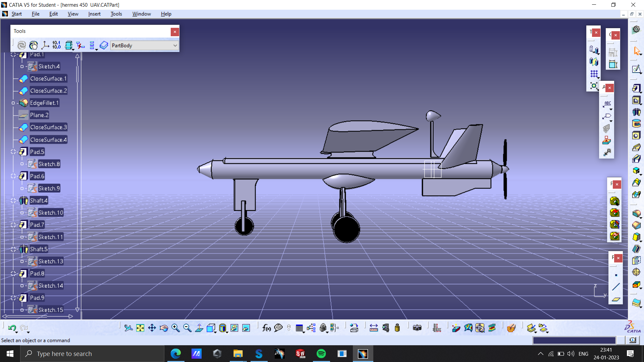Click the screen capture camera icon

pos(417,328)
